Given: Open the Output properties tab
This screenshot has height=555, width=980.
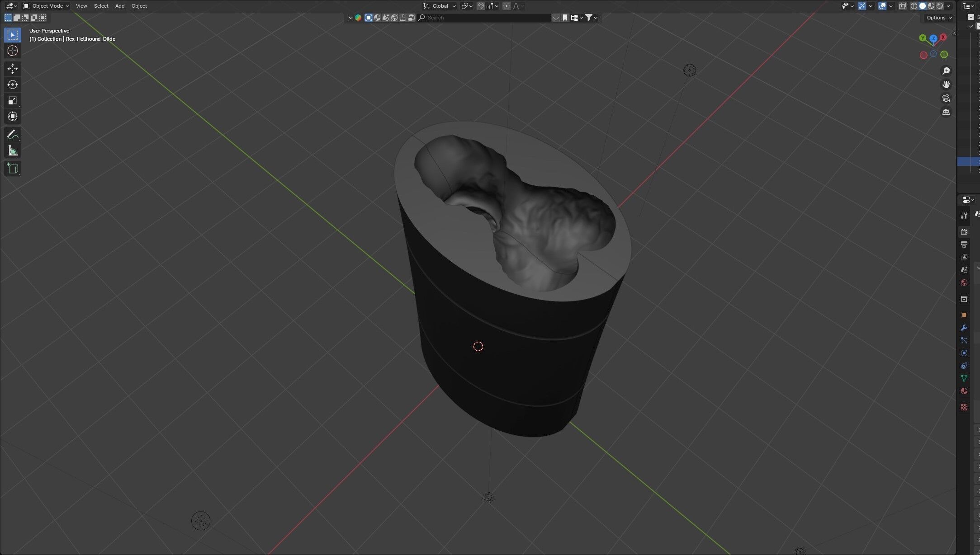Looking at the screenshot, I should 964,244.
